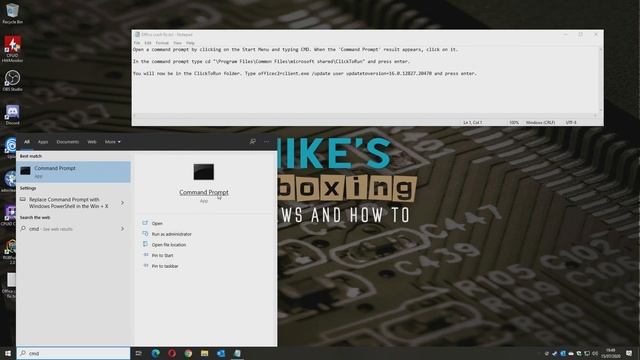
Task: Click the Ln 1, Col 1 status in Notepad
Action: [x=472, y=122]
